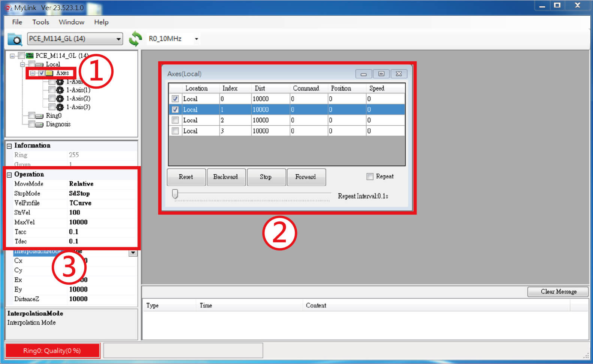Click the Position column header
This screenshot has width=593, height=364.
347,89
